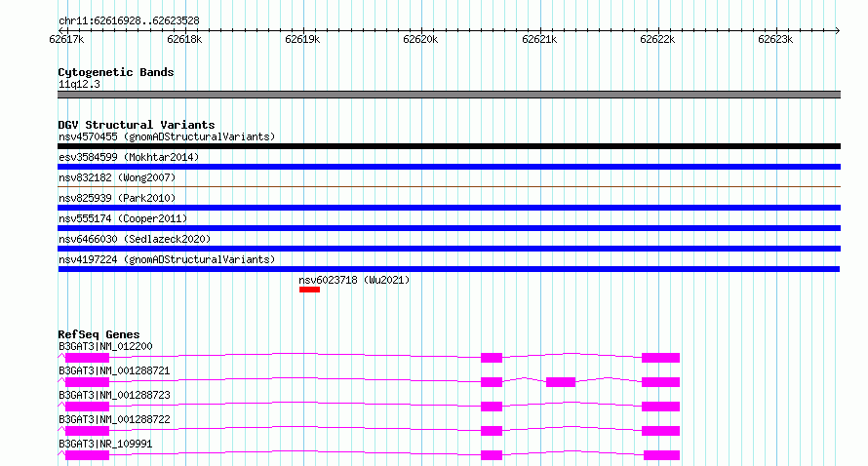
Task: Click the middle exon of B3GAT3|NR_109991
Action: [492, 455]
